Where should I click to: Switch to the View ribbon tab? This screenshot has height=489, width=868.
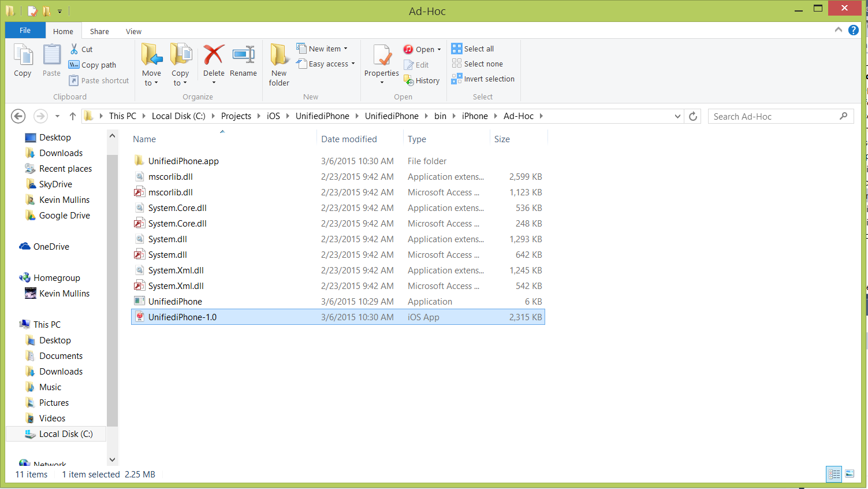tap(133, 31)
